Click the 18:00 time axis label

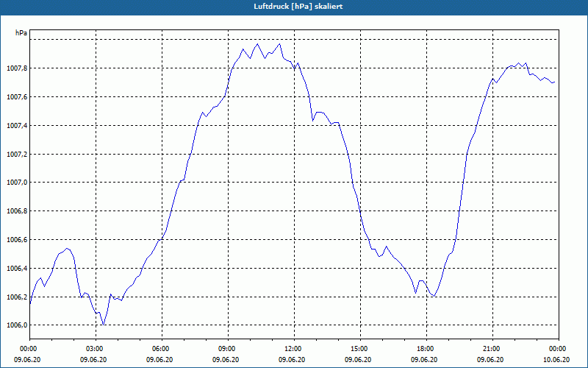426,349
